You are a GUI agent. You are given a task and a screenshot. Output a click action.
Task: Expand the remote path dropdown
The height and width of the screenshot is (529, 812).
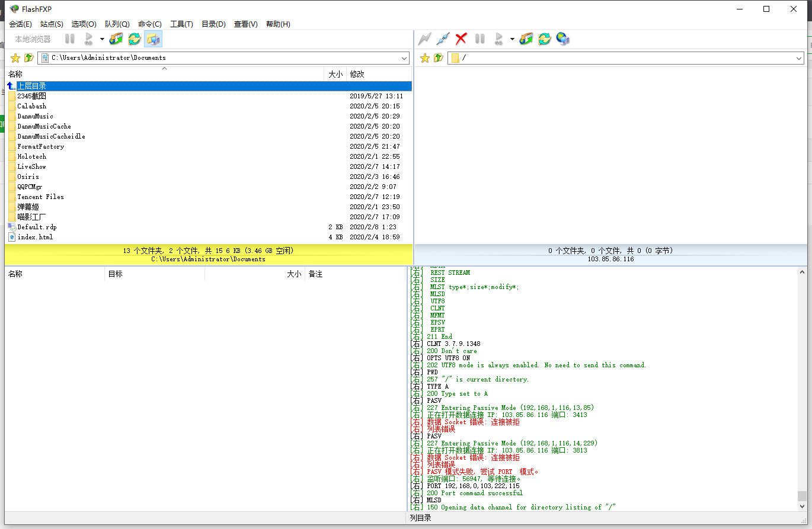[x=799, y=58]
